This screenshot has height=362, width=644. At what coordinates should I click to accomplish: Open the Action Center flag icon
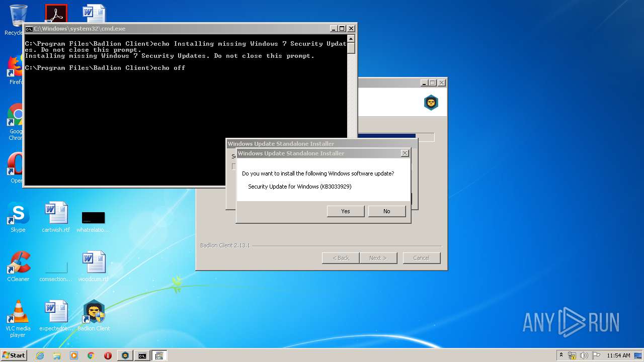point(596,355)
